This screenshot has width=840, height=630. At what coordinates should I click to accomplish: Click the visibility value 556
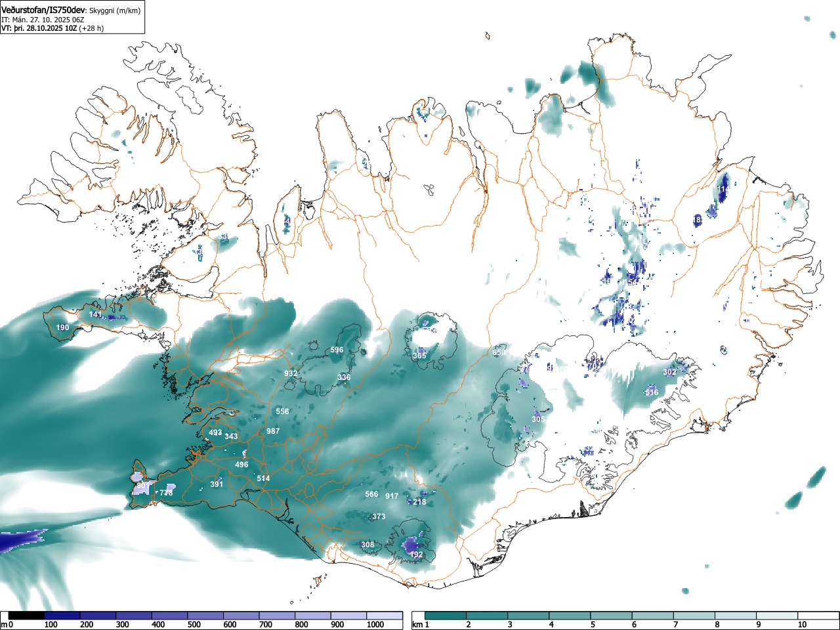pyautogui.click(x=282, y=411)
